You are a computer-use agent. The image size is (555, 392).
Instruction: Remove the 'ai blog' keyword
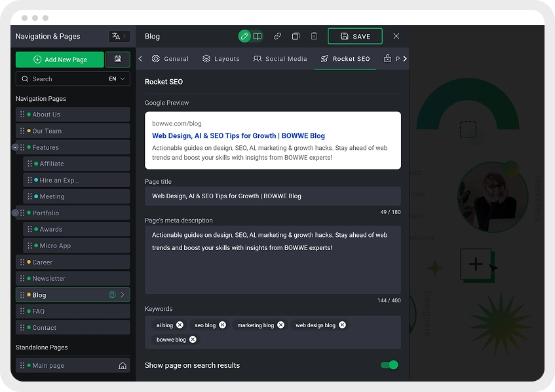pyautogui.click(x=180, y=325)
